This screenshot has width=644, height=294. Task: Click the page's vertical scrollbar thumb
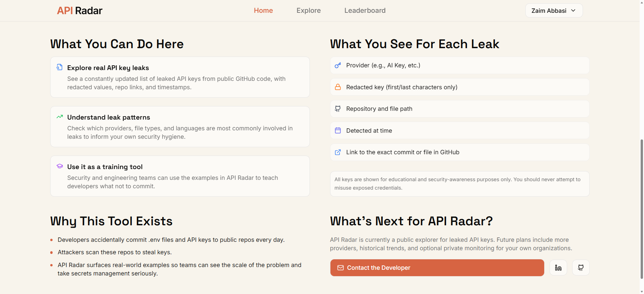[642, 209]
